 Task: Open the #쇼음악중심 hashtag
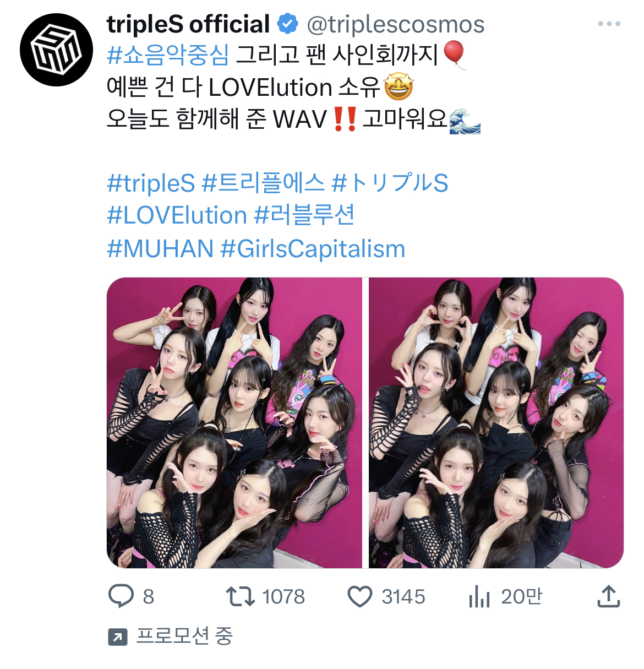pyautogui.click(x=168, y=55)
